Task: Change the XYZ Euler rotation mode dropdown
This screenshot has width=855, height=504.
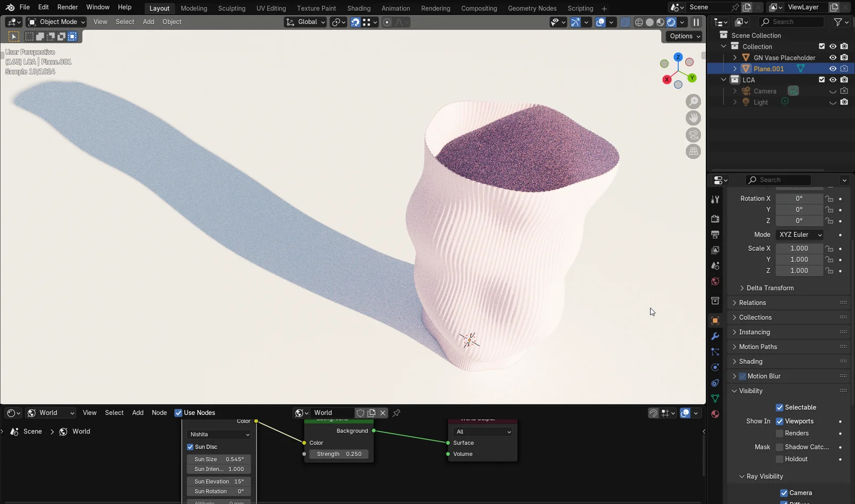Action: coord(799,234)
